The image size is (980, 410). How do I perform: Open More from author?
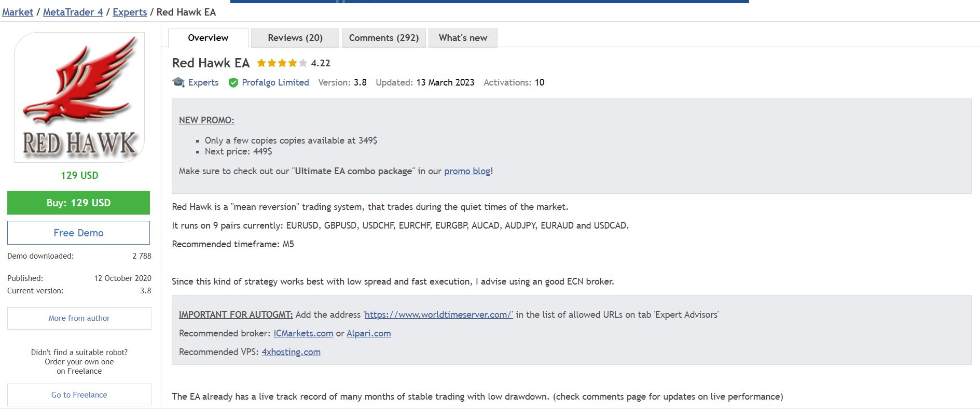click(79, 318)
